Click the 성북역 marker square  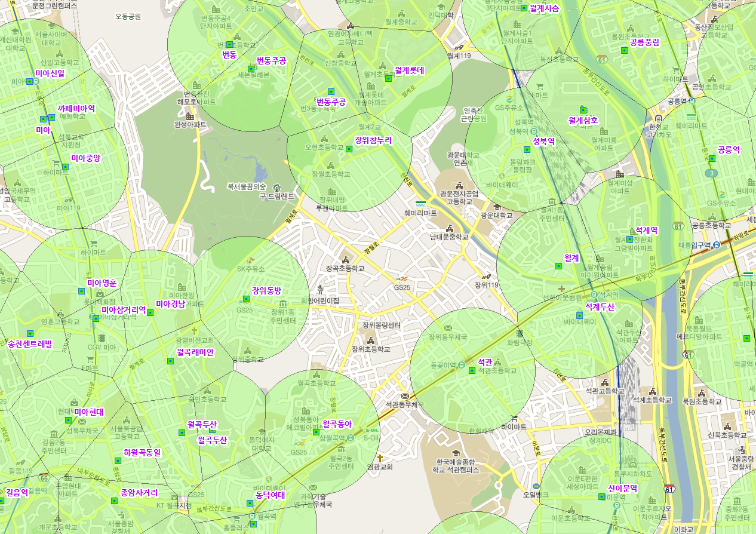tap(526, 149)
